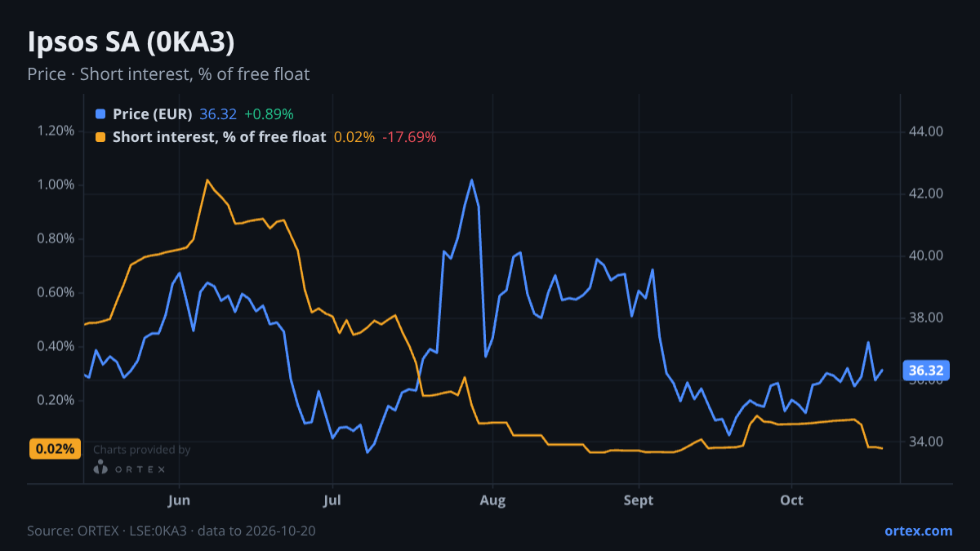Click the 34.00 right axis label
This screenshot has width=980, height=551.
coord(926,442)
